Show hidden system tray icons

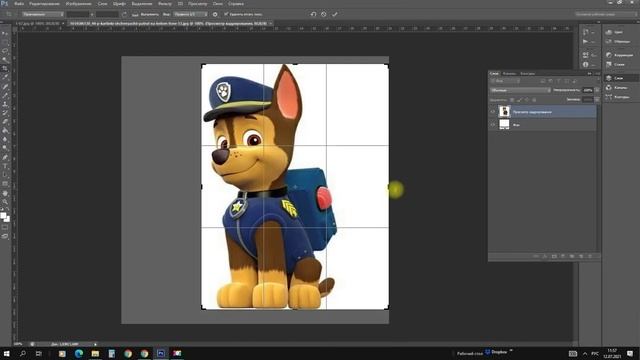pos(585,353)
